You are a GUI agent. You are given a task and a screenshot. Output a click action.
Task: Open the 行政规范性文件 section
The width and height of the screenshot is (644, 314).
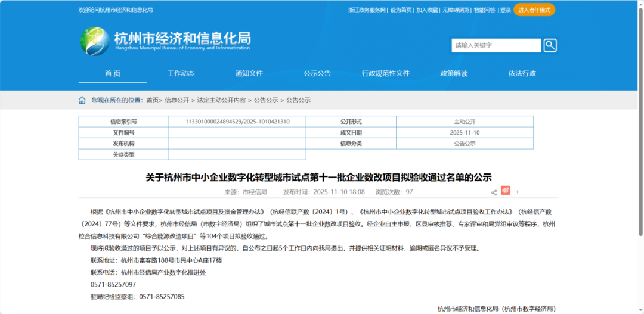point(385,73)
